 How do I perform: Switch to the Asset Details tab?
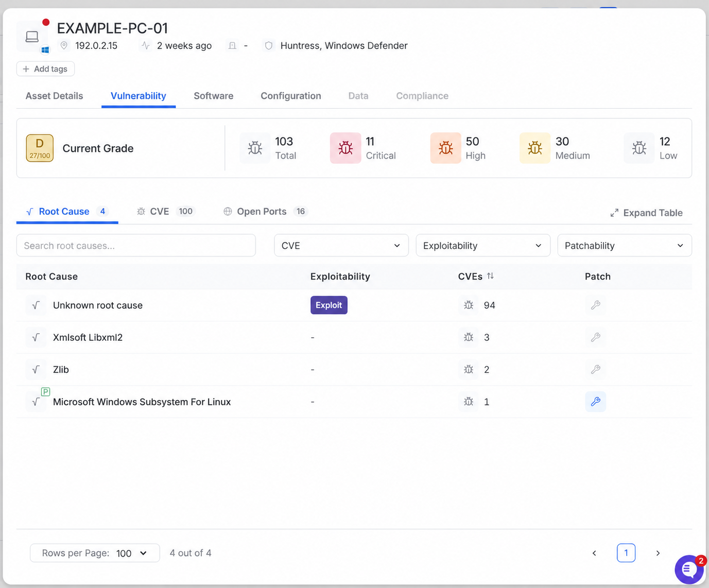tap(54, 96)
